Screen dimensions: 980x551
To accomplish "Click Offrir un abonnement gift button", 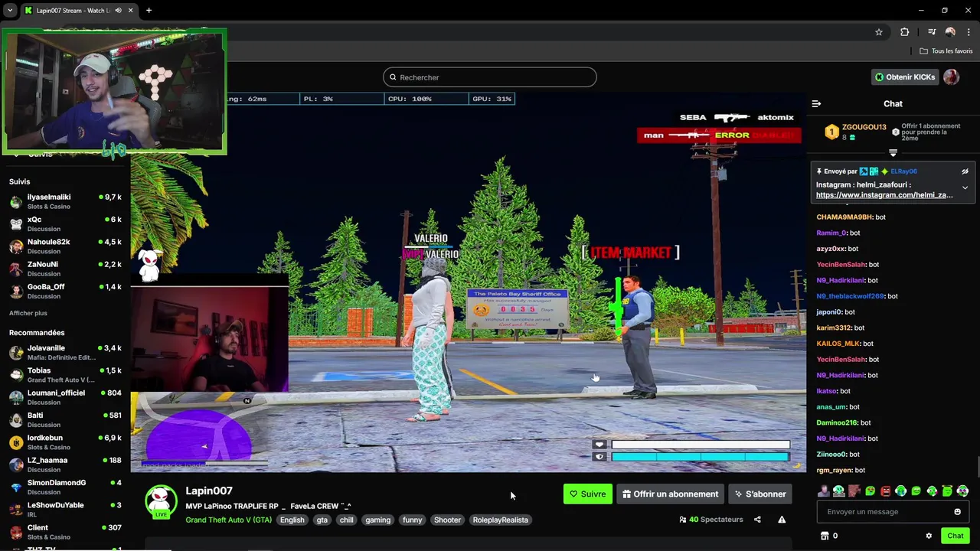I will [670, 494].
